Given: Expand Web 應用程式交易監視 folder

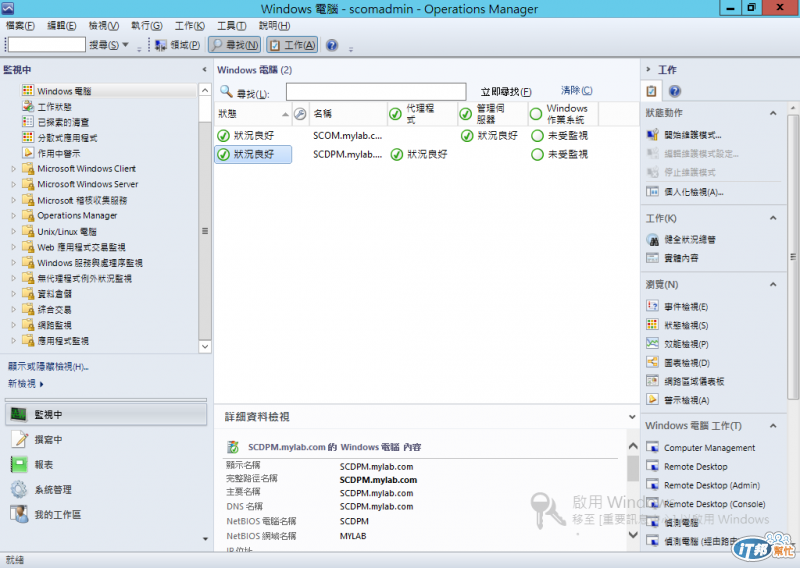Looking at the screenshot, I should (14, 247).
